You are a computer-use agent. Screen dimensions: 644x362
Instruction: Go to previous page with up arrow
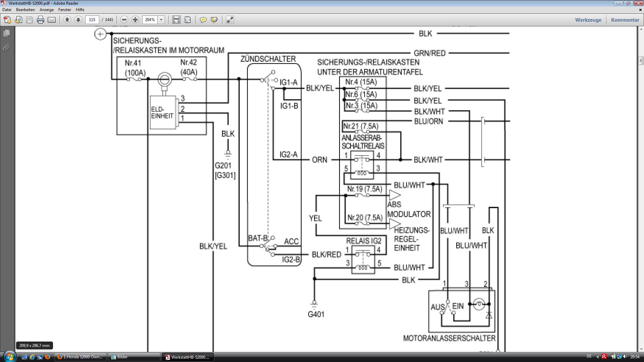click(67, 20)
